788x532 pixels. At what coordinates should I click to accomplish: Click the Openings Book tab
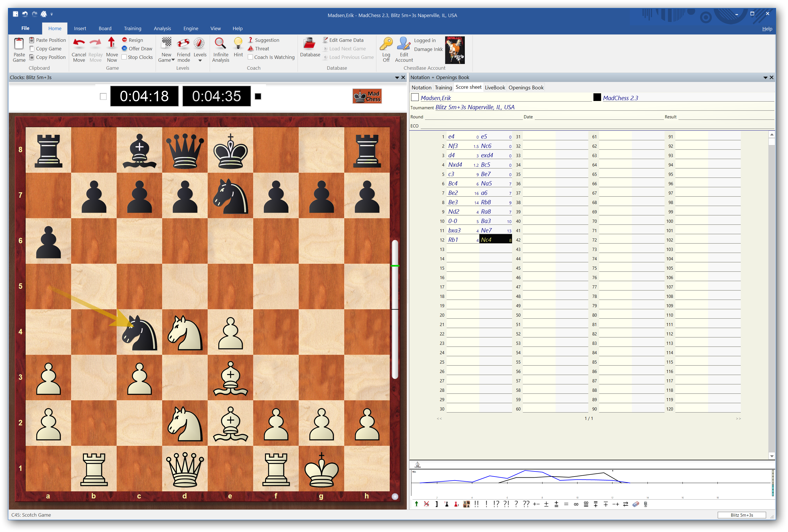click(526, 87)
